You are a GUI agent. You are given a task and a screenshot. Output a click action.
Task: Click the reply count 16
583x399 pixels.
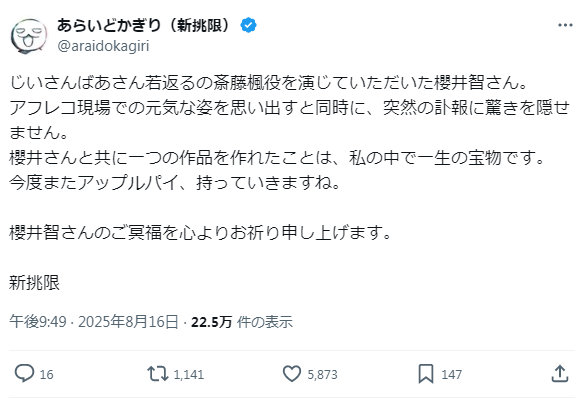(x=46, y=374)
